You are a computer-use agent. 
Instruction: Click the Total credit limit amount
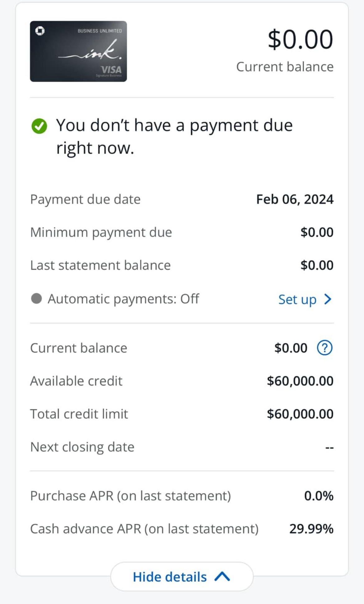point(300,414)
